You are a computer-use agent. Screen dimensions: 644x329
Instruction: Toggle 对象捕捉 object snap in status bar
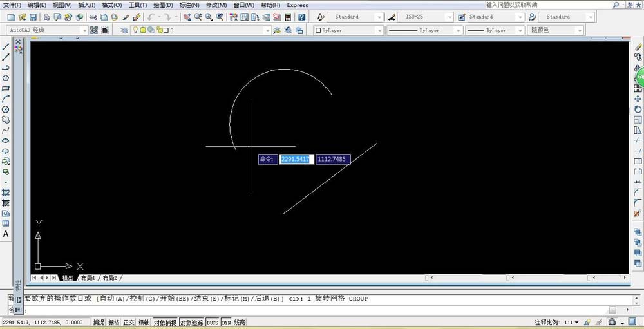164,323
